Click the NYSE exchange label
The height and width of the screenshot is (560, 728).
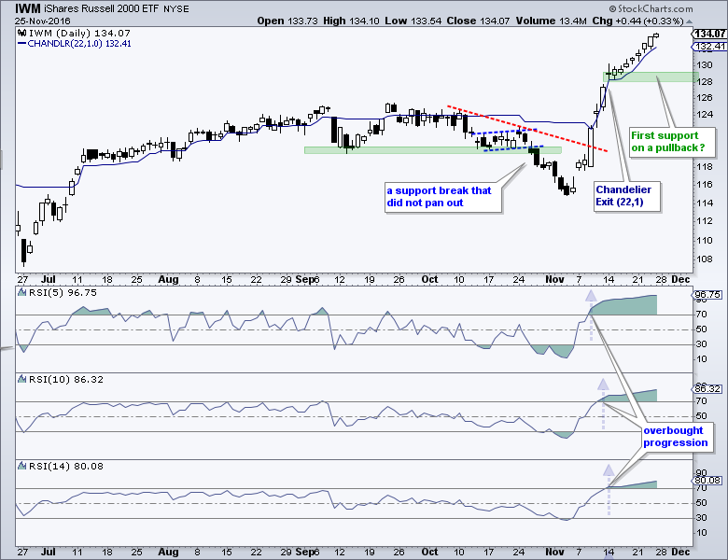(x=176, y=9)
